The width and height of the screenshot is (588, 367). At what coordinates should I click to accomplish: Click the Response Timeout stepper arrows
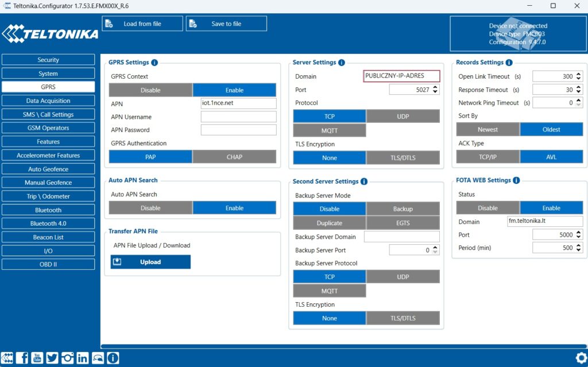point(579,90)
